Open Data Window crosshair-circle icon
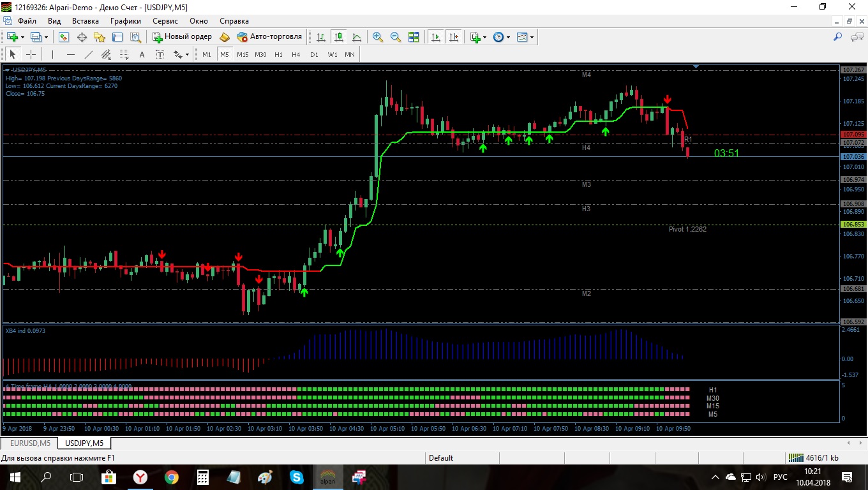The height and width of the screenshot is (490, 868). (x=82, y=37)
